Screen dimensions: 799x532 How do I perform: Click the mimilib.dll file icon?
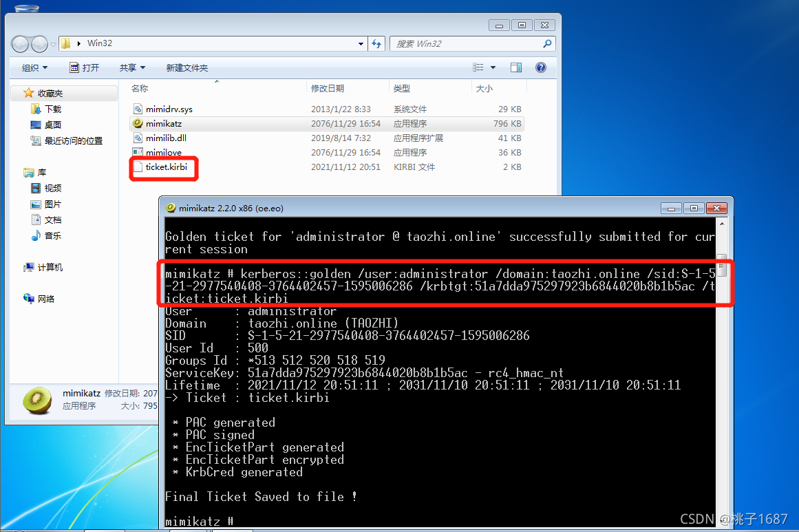[x=138, y=138]
